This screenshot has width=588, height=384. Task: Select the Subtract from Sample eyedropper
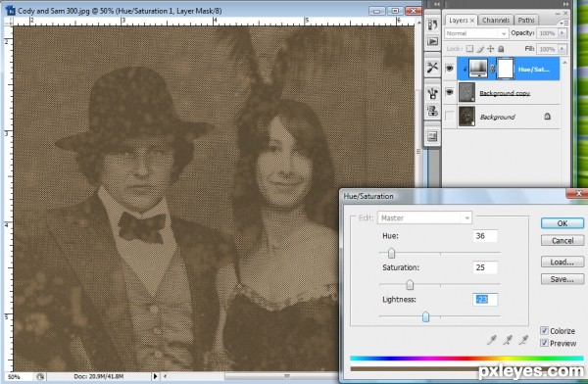click(x=523, y=340)
